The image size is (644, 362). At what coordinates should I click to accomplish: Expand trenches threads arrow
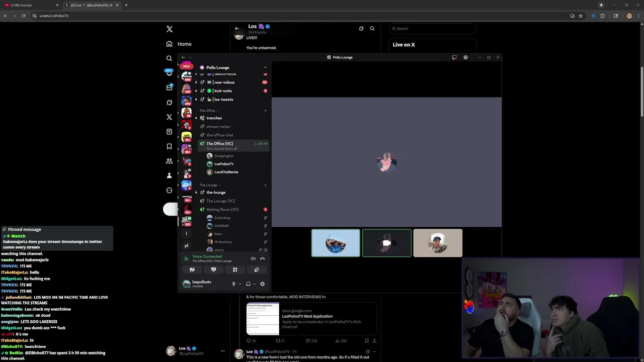[196, 118]
